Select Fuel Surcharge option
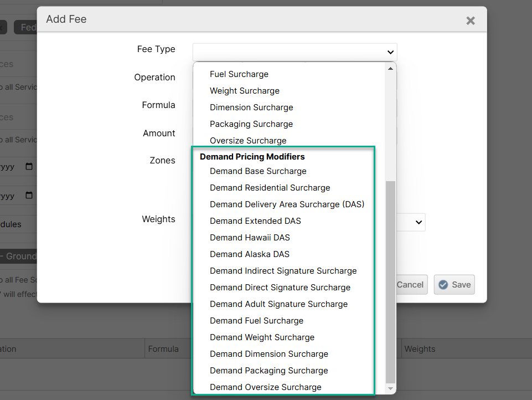This screenshot has height=400, width=532. coord(239,74)
